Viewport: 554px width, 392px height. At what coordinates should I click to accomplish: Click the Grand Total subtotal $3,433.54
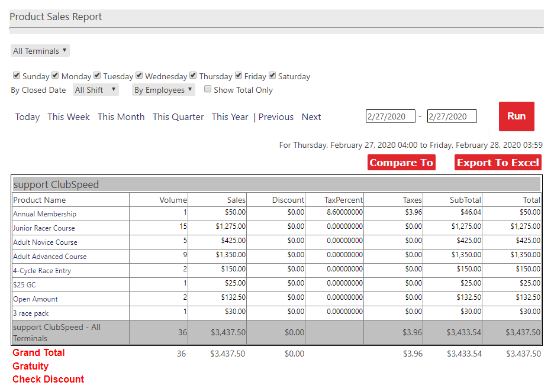pyautogui.click(x=464, y=354)
